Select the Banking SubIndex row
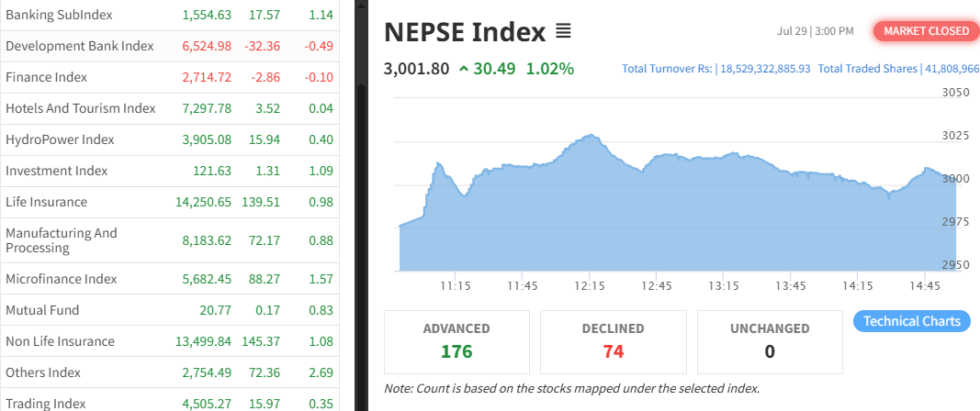Viewport: 980px width, 411px height. (169, 15)
